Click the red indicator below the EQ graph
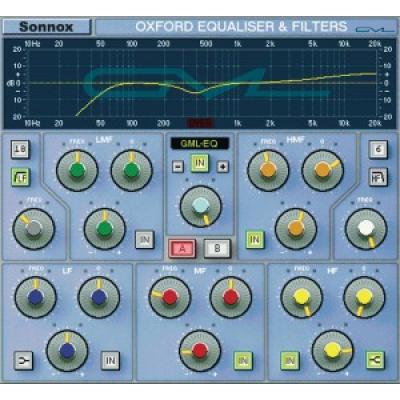Image resolution: width=400 pixels, height=400 pixels. coord(200,124)
